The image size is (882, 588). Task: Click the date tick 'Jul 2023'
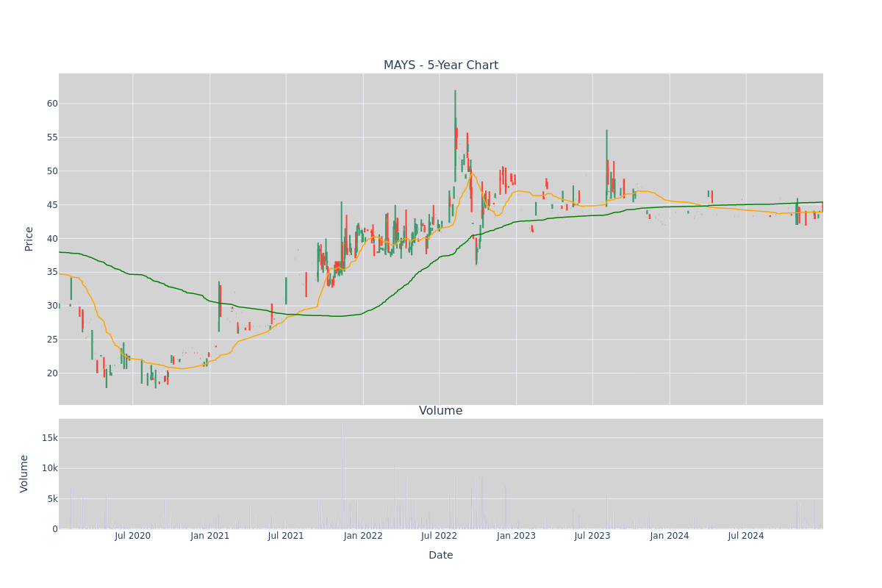point(592,536)
